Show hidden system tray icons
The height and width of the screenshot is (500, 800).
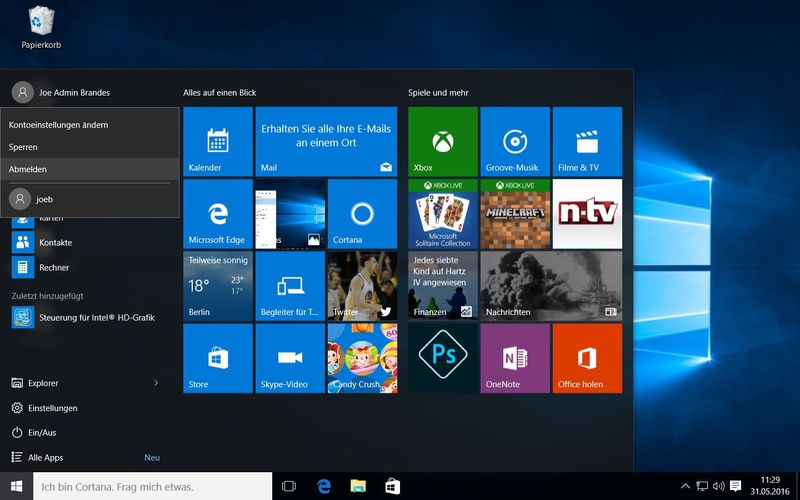(x=685, y=486)
